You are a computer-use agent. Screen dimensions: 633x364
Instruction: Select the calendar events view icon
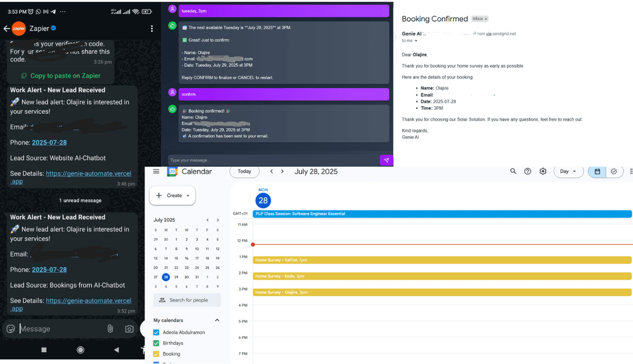(597, 171)
